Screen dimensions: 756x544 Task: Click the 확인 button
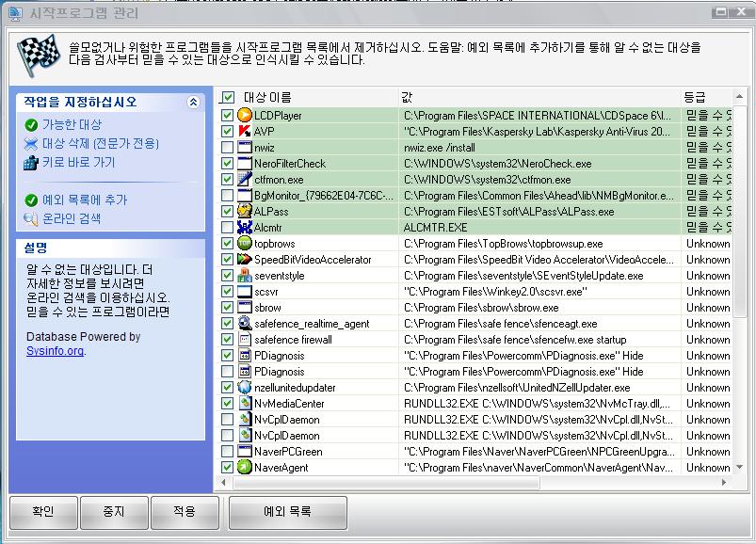tap(43, 512)
